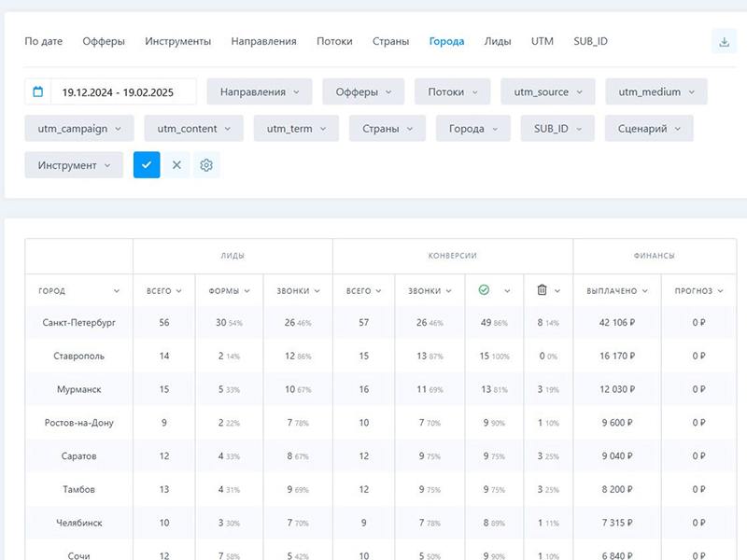Open the Потоки filter dropdown

(x=452, y=91)
